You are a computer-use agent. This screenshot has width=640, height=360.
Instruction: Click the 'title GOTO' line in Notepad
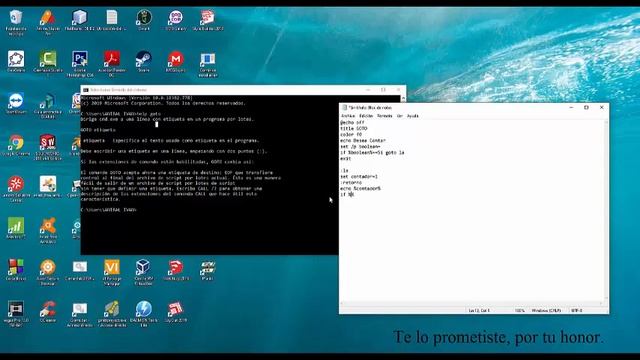353,129
